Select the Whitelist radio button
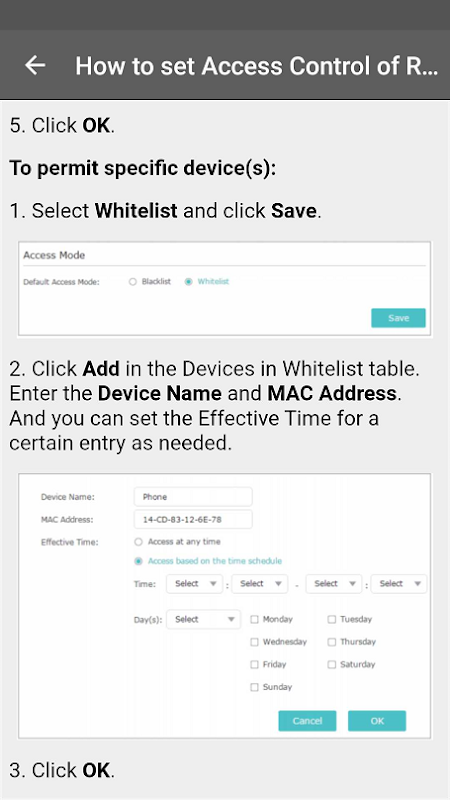The image size is (450, 800). [189, 282]
